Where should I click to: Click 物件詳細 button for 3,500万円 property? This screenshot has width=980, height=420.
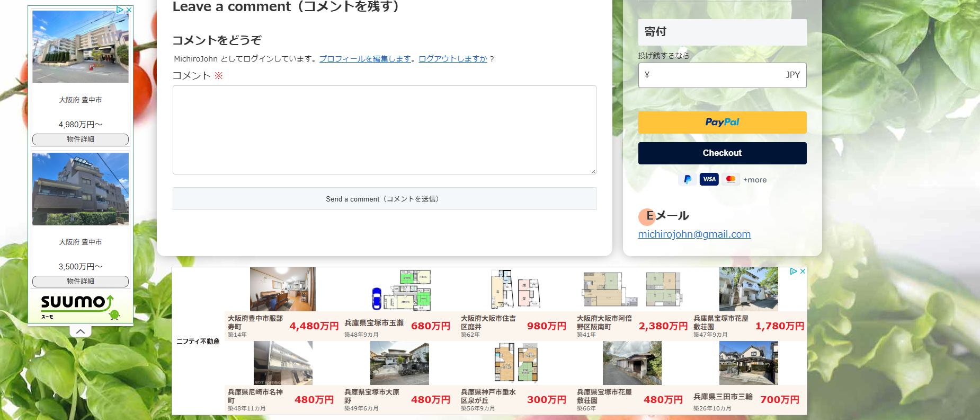click(x=81, y=281)
